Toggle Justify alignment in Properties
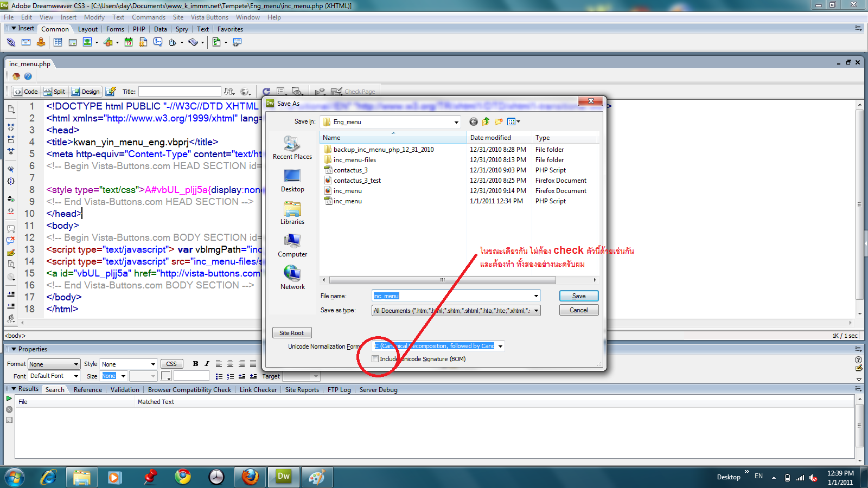The width and height of the screenshot is (868, 488). pos(253,364)
